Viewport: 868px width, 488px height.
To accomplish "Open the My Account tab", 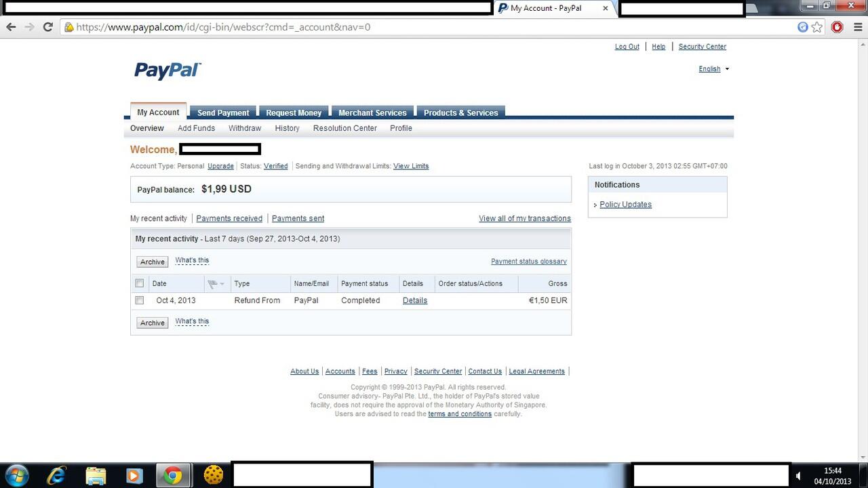I will point(158,113).
